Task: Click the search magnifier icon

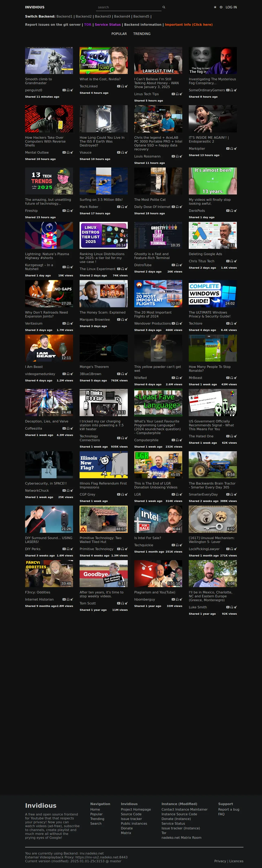Action: (x=164, y=7)
